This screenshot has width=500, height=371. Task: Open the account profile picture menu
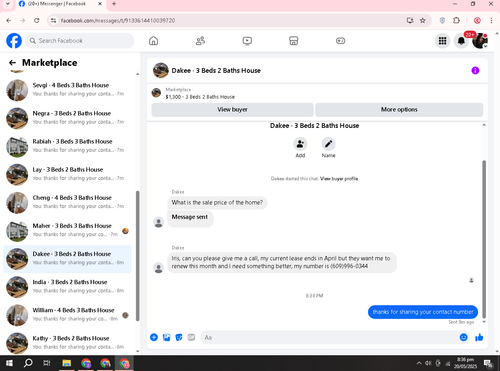(480, 41)
